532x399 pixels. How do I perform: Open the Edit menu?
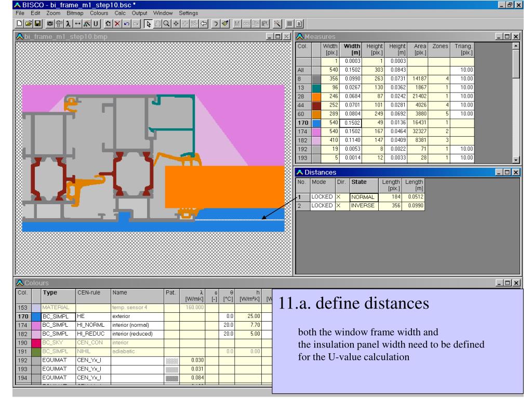click(35, 13)
